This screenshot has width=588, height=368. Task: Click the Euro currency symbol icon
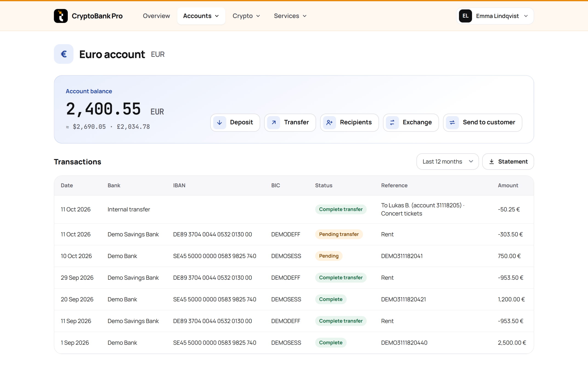click(x=64, y=54)
